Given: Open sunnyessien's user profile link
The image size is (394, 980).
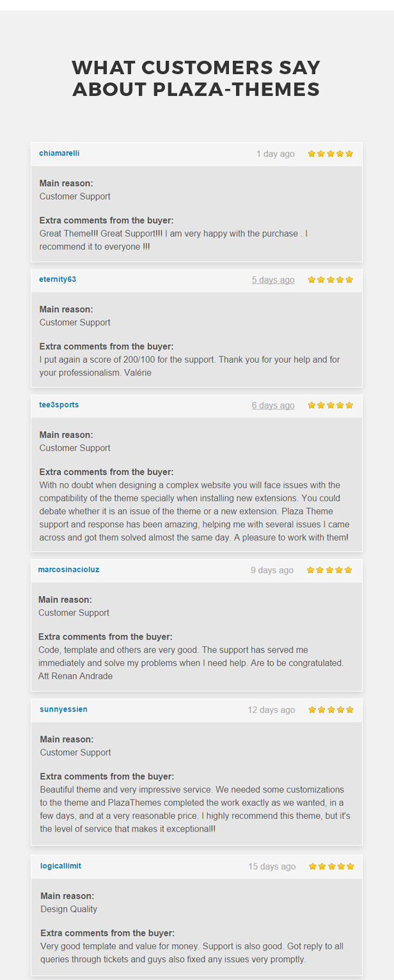Looking at the screenshot, I should coord(63,709).
